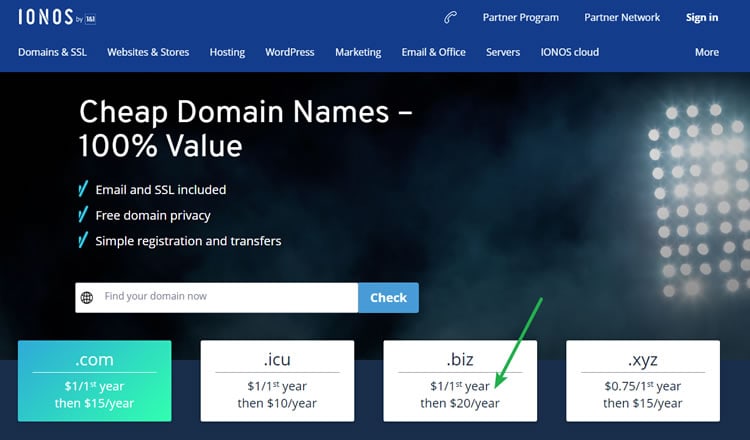Focus the Find your domain now field

tap(217, 297)
